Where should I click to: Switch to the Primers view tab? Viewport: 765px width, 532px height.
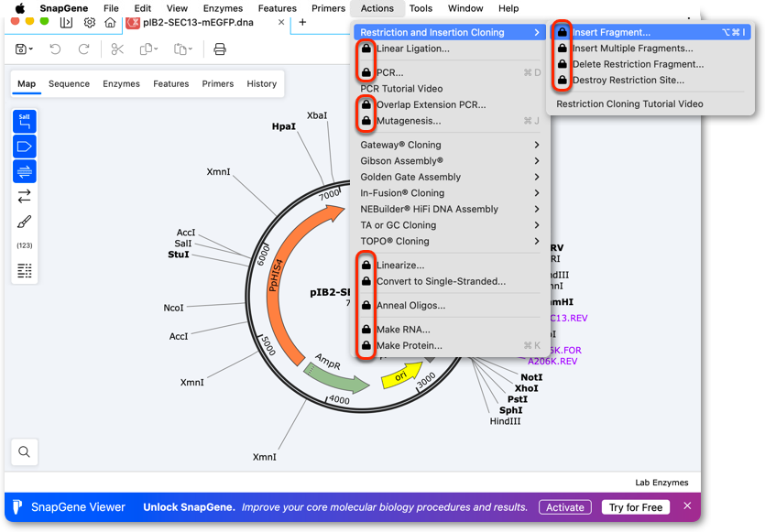pos(218,84)
